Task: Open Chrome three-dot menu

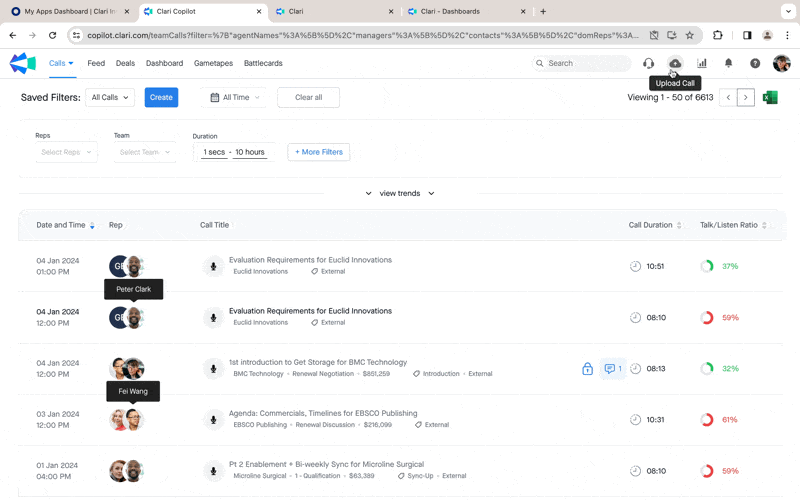Action: coord(787,35)
